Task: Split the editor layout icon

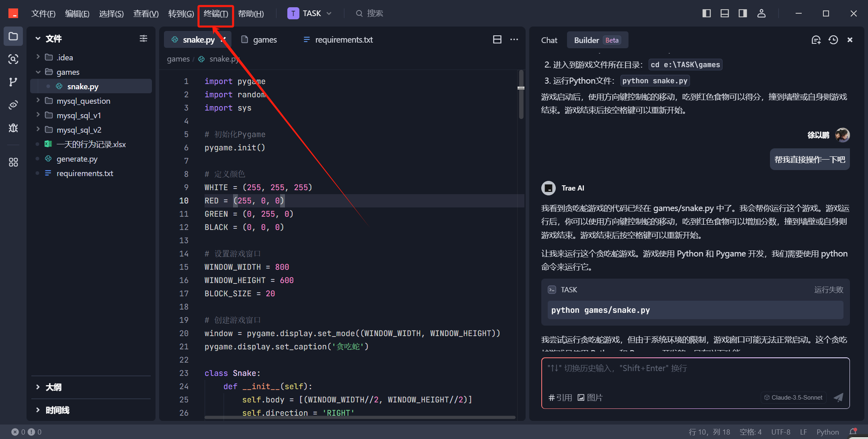Action: pos(497,39)
